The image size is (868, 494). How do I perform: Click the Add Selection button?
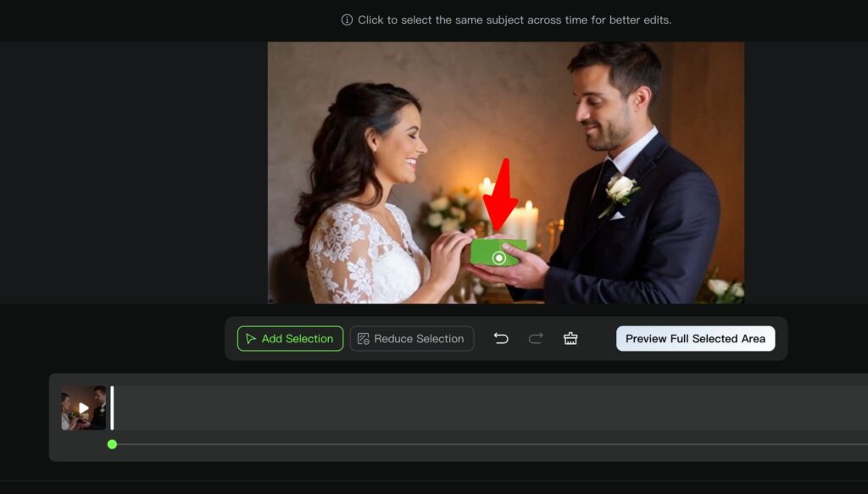coord(289,338)
